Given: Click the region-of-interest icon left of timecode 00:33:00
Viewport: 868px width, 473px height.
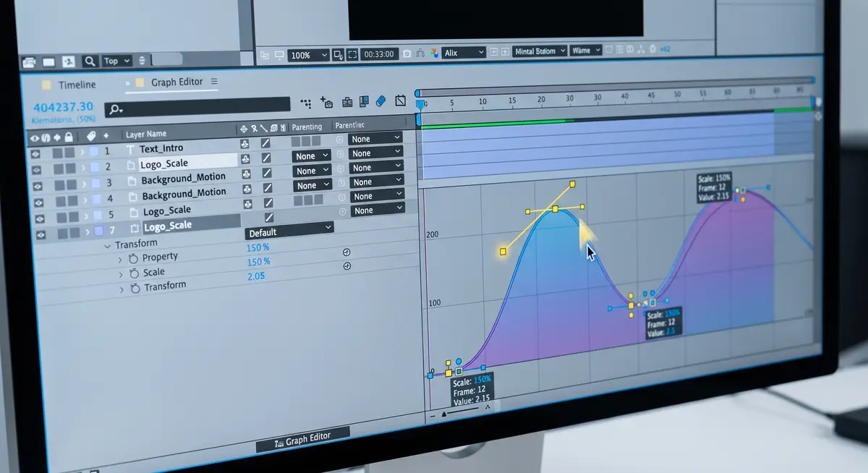Looking at the screenshot, I should coord(352,54).
